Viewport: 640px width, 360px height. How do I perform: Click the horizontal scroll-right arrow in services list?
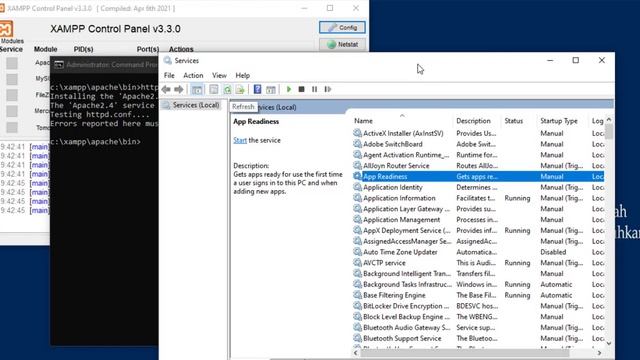coord(599,353)
